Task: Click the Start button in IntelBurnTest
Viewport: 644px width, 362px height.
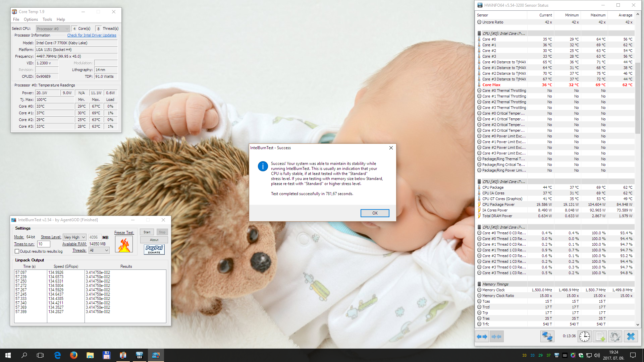Action: point(147,232)
